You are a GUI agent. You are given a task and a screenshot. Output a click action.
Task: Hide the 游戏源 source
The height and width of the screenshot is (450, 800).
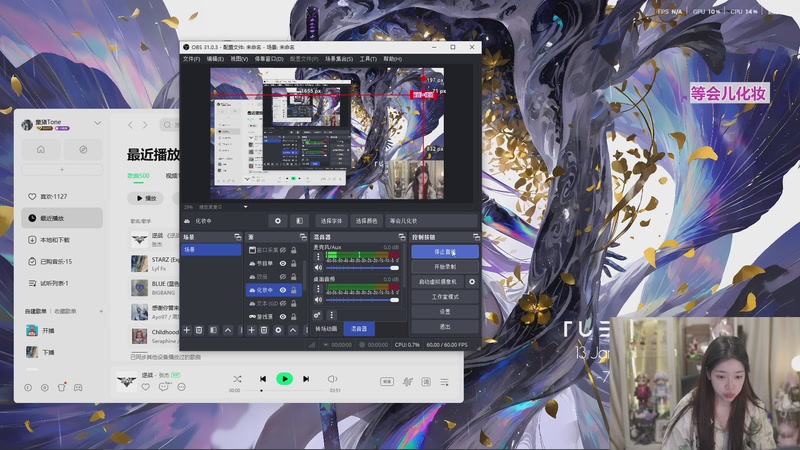click(x=283, y=316)
